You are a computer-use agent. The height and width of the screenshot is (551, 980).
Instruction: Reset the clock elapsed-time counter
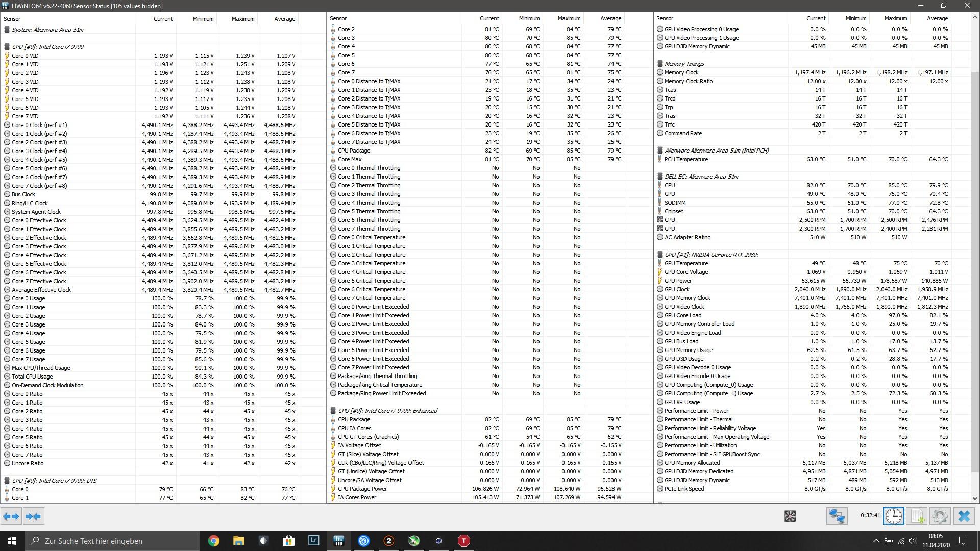click(x=893, y=516)
